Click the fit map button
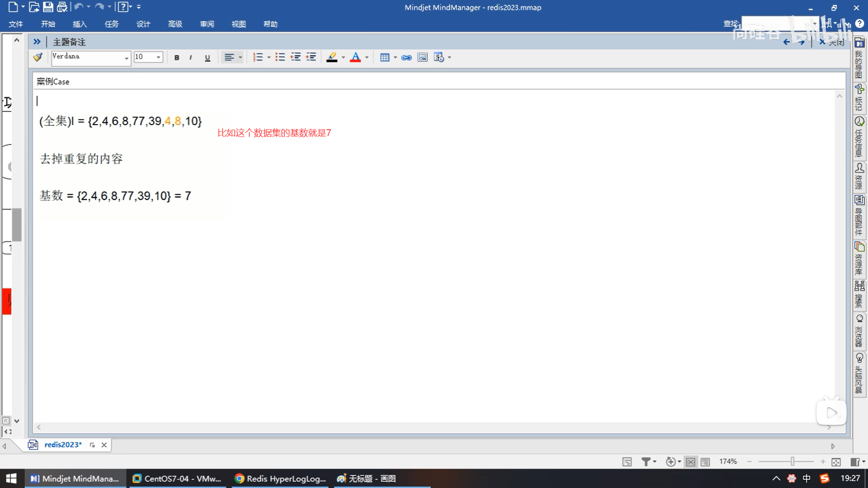Screen dimensions: 868x488 point(836,461)
